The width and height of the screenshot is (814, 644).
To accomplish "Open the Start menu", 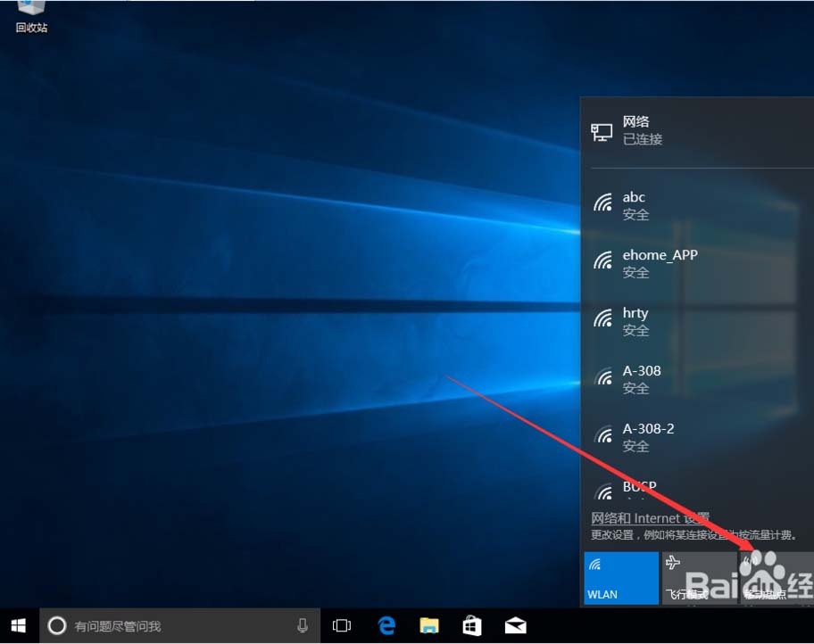I will tap(17, 625).
